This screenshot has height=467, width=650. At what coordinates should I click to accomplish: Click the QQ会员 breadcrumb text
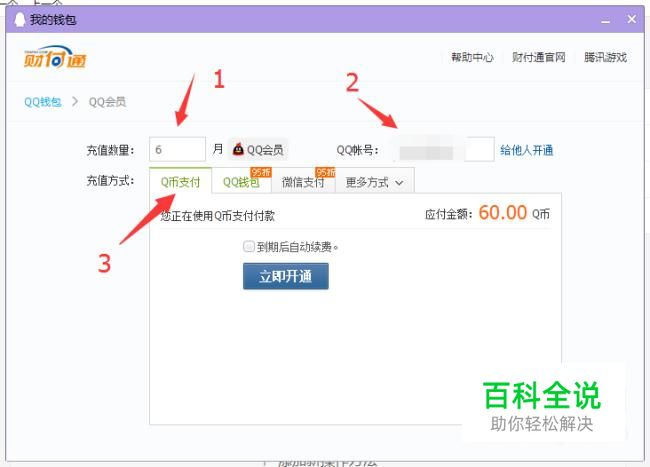click(x=107, y=102)
